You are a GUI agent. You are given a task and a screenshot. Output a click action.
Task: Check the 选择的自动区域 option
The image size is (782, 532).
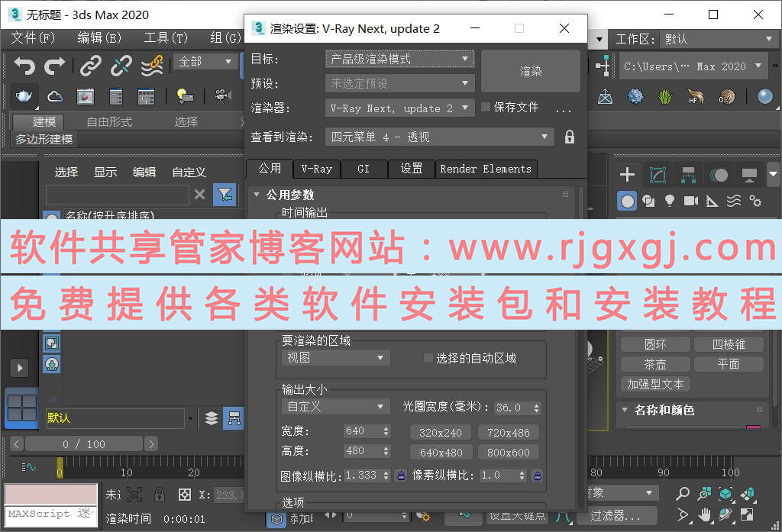pyautogui.click(x=428, y=358)
